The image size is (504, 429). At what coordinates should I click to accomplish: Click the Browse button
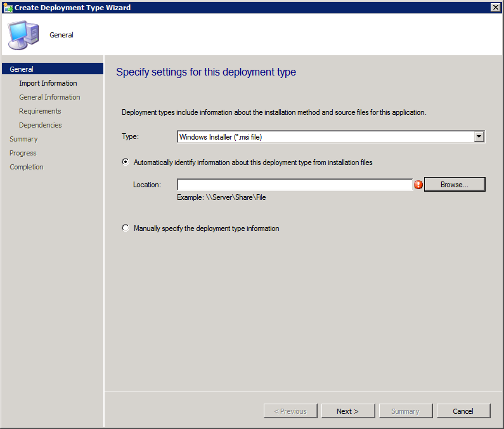(455, 185)
